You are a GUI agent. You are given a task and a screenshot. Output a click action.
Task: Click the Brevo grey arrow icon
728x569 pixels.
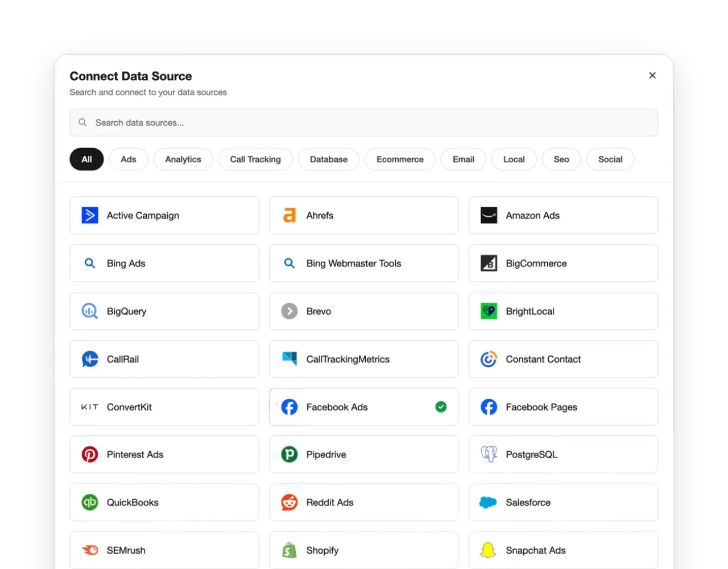click(289, 311)
